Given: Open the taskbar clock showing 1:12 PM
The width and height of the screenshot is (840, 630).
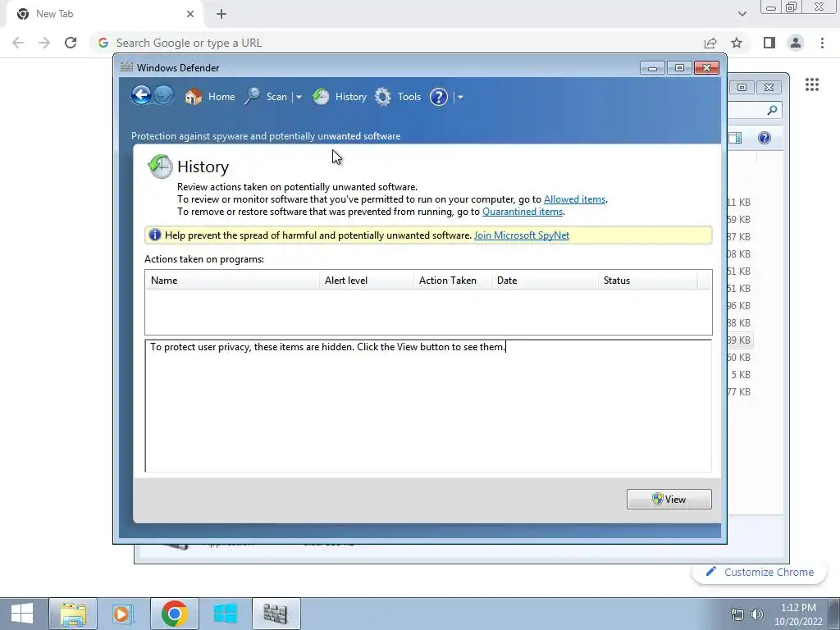Looking at the screenshot, I should pyautogui.click(x=798, y=614).
